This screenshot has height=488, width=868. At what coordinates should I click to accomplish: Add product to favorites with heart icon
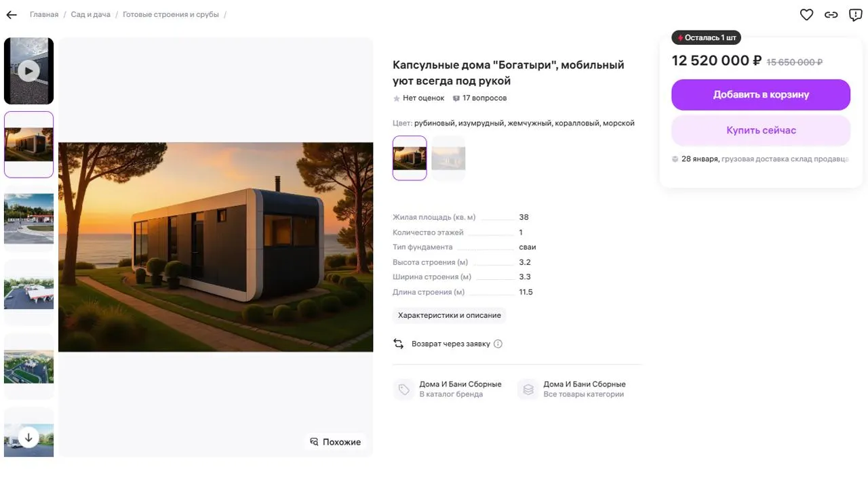[x=806, y=14]
